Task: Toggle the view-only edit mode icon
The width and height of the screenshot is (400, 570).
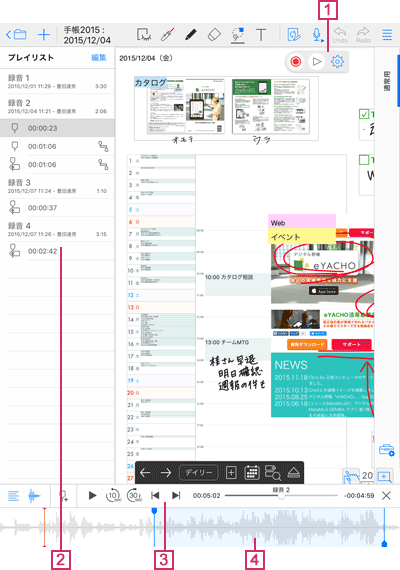Action: (x=293, y=35)
